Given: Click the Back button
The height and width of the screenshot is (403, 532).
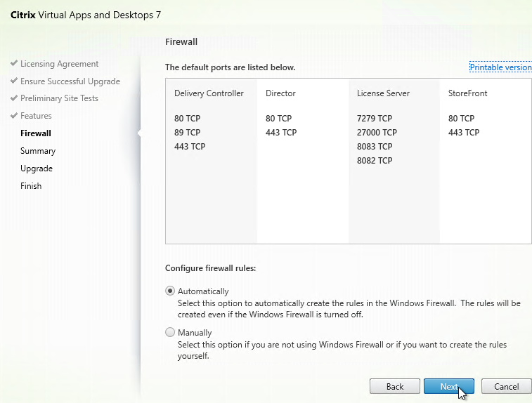Looking at the screenshot, I should coord(395,386).
